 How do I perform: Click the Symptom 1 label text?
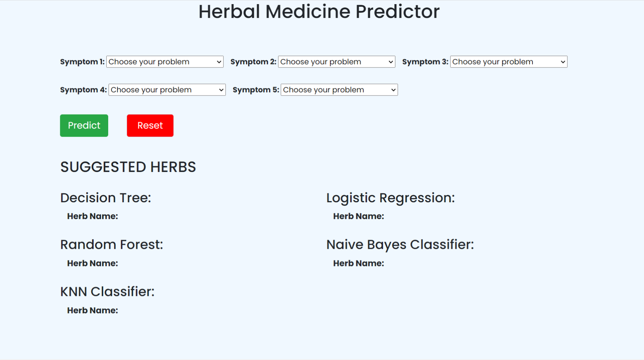point(82,62)
